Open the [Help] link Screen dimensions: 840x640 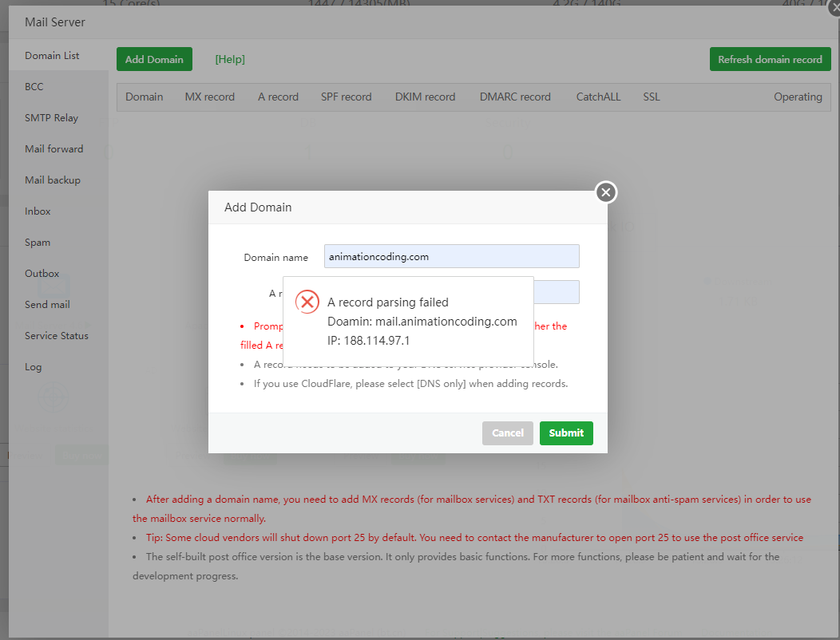pos(230,59)
